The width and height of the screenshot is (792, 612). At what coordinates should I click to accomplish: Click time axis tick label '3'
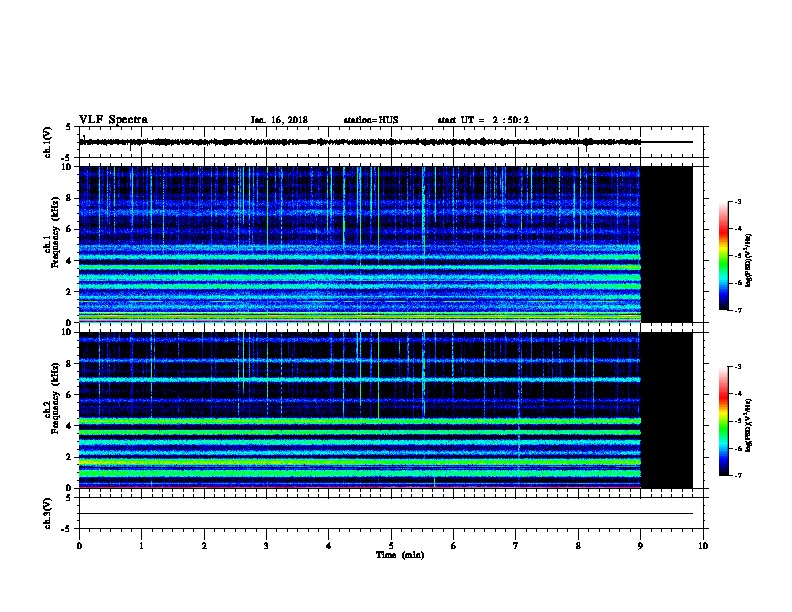266,545
